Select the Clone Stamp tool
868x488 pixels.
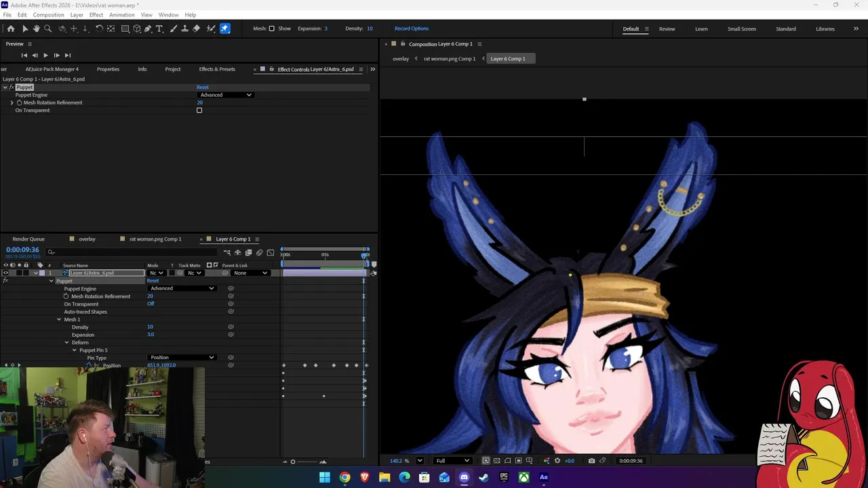(x=184, y=28)
